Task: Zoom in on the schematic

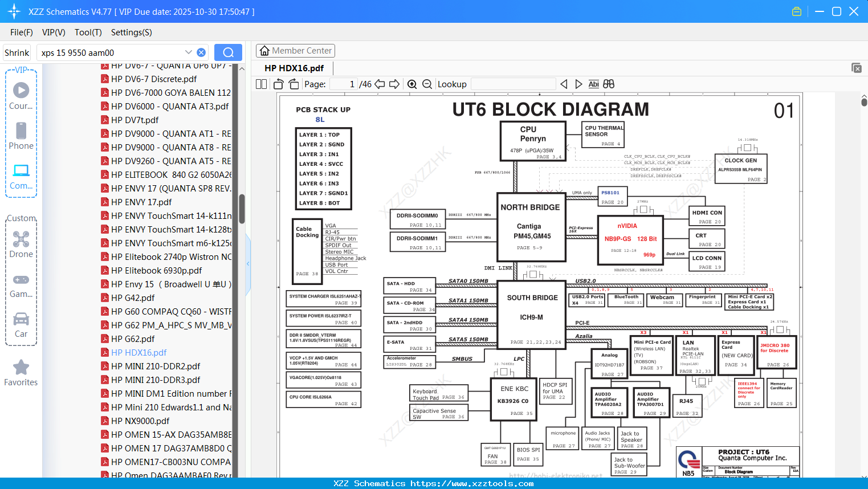Action: point(412,84)
